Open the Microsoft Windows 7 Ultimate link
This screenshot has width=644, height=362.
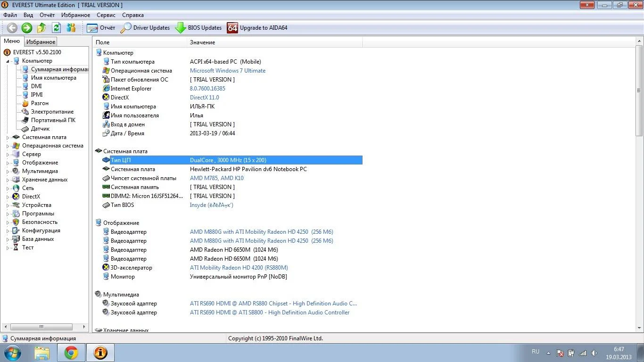point(228,71)
